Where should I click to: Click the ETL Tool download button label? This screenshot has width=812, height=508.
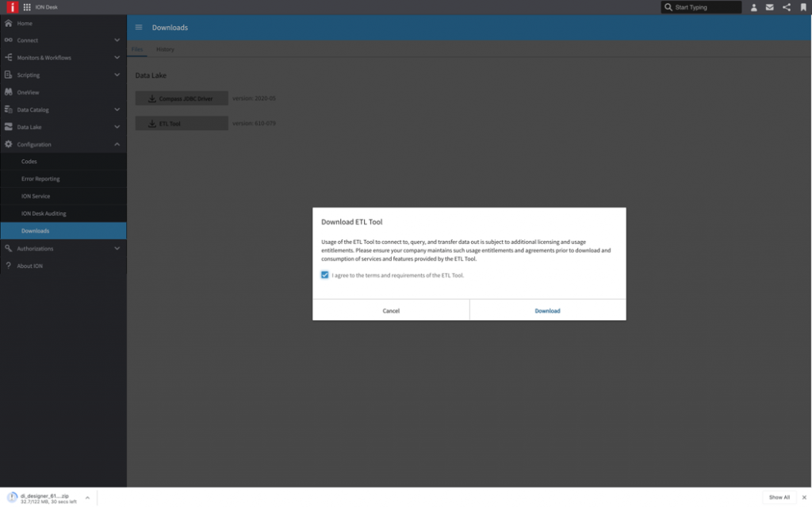click(170, 124)
